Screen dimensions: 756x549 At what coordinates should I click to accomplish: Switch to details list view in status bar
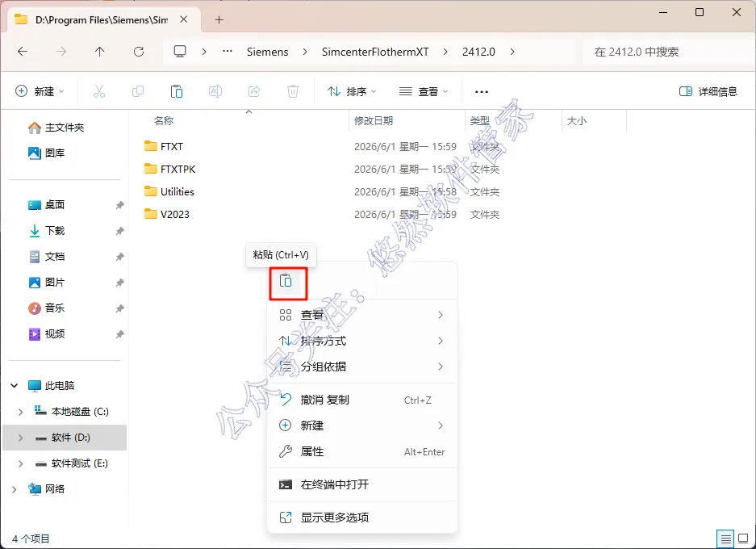[x=725, y=539]
